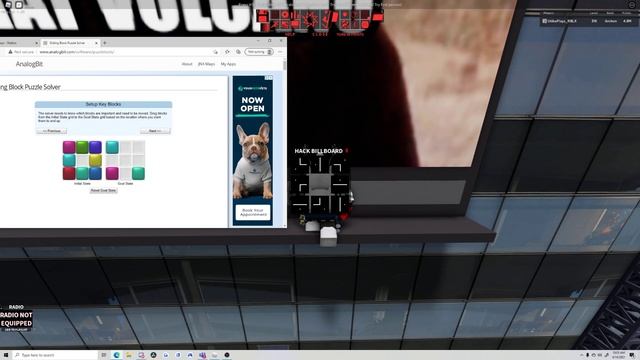
Task: Select the purple block in the Initial State grid
Action: 95,147
